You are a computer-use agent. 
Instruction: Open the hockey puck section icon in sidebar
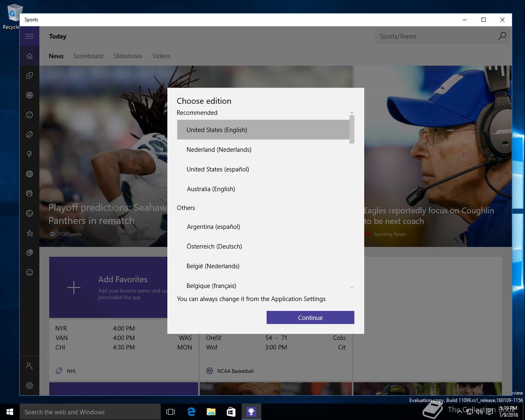coord(30,135)
